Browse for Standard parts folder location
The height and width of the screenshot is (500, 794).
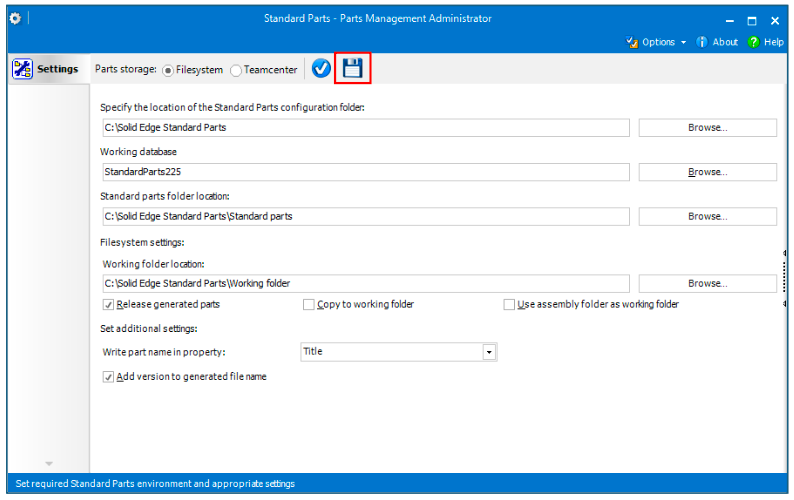point(707,216)
